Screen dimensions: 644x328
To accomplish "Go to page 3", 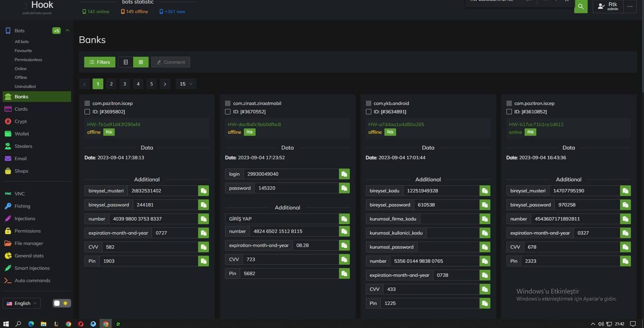I will tap(125, 84).
